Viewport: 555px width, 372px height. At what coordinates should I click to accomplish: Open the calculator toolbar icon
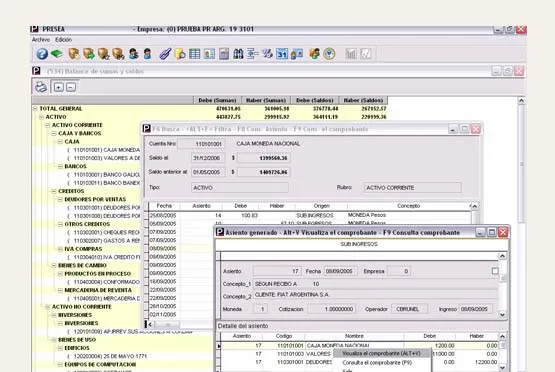(224, 54)
